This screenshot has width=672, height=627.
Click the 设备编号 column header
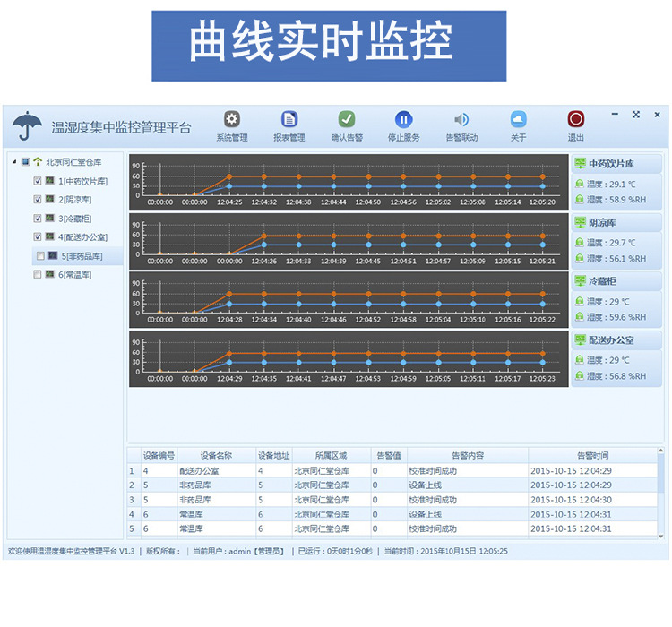pyautogui.click(x=159, y=456)
